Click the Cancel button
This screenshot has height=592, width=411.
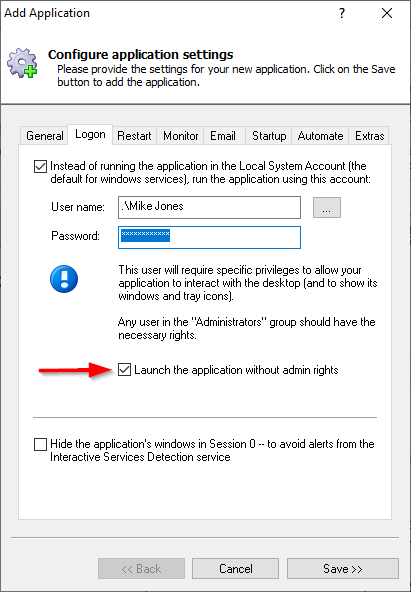click(x=236, y=569)
